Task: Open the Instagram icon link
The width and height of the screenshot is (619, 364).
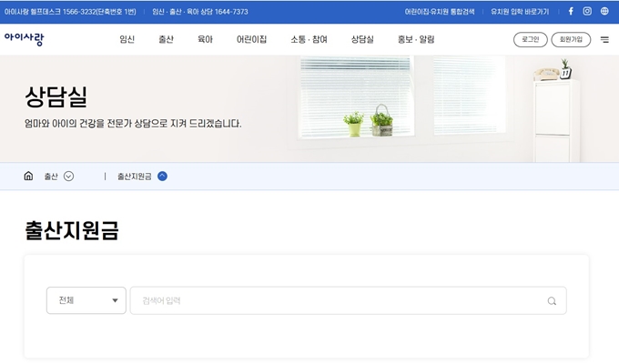Action: click(x=587, y=11)
